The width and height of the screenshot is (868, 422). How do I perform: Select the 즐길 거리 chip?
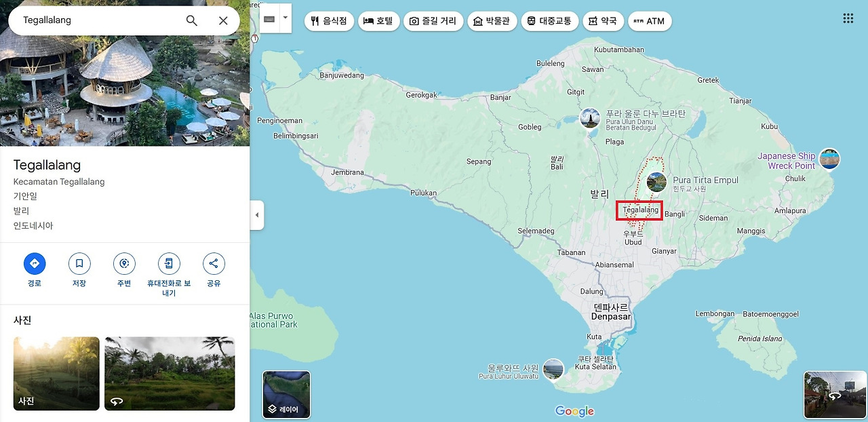point(433,21)
